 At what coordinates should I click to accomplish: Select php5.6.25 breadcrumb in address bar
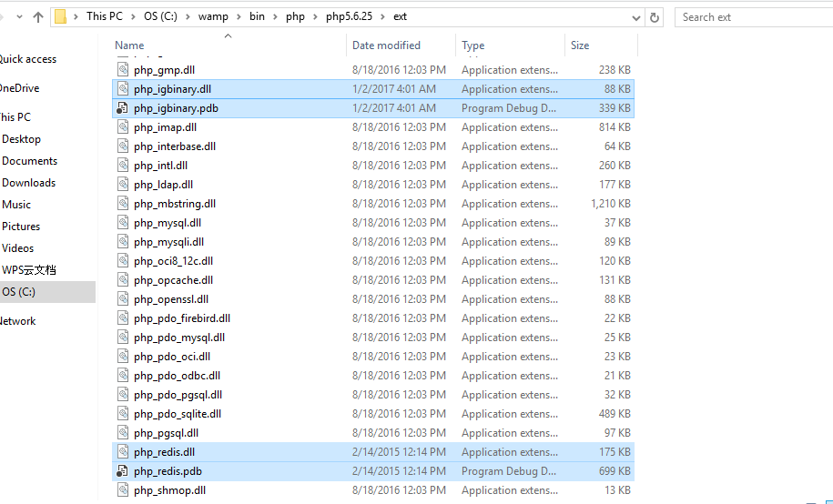click(x=349, y=16)
